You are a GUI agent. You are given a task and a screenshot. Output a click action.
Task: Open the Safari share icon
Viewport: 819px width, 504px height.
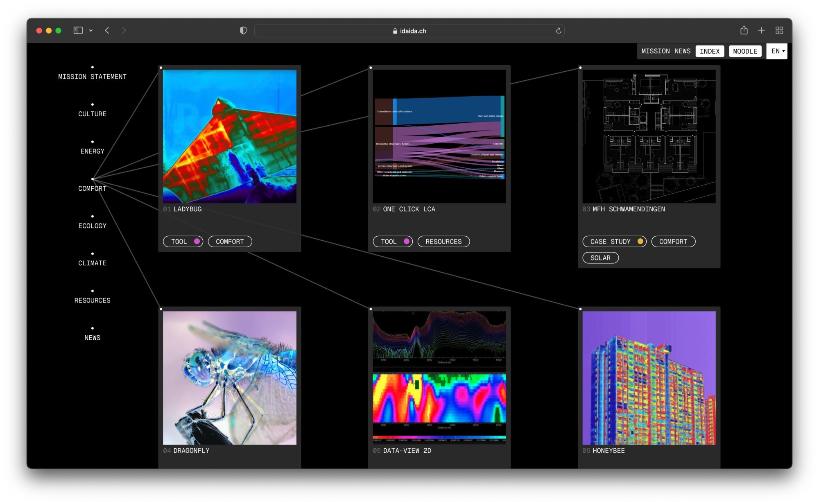(744, 30)
